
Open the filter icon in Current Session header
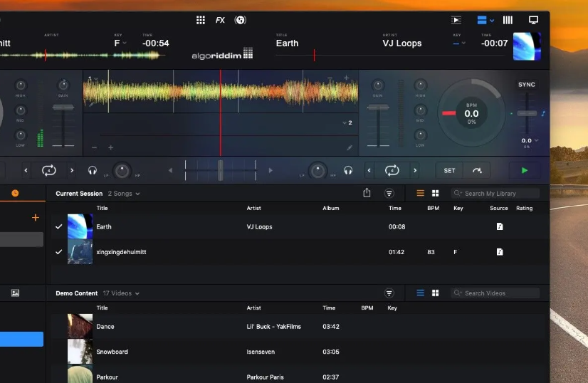click(x=389, y=194)
